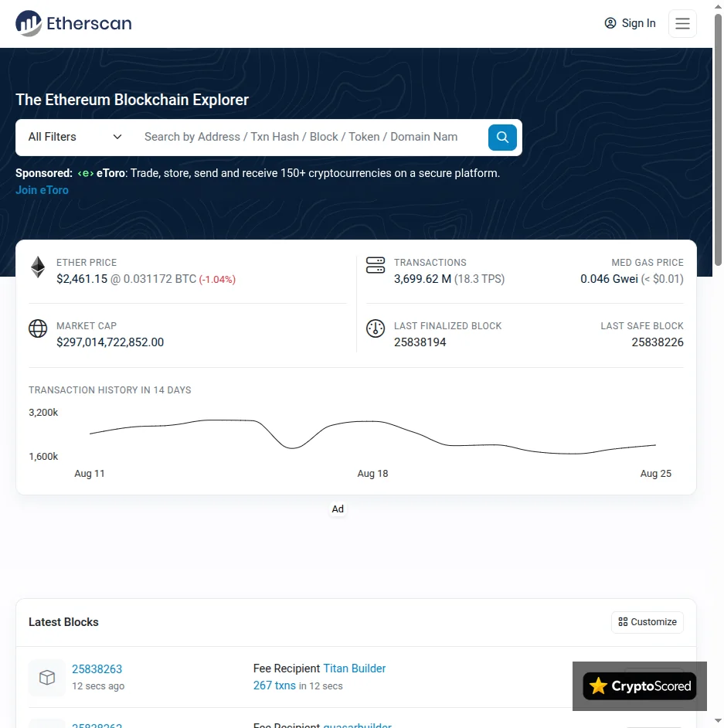Open the market cap value $297,014,722,852.00
This screenshot has height=728, width=724.
[110, 342]
